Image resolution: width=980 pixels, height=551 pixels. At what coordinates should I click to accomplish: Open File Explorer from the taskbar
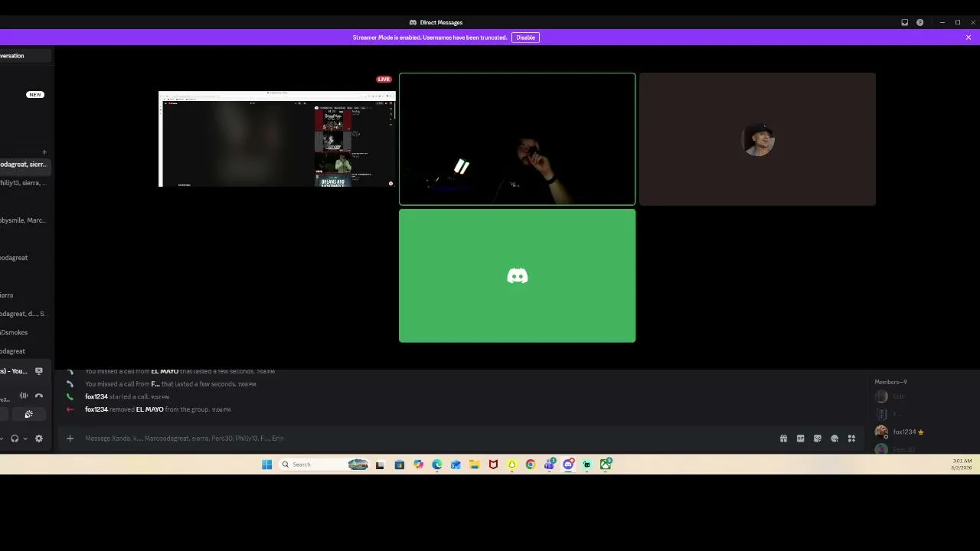(474, 465)
